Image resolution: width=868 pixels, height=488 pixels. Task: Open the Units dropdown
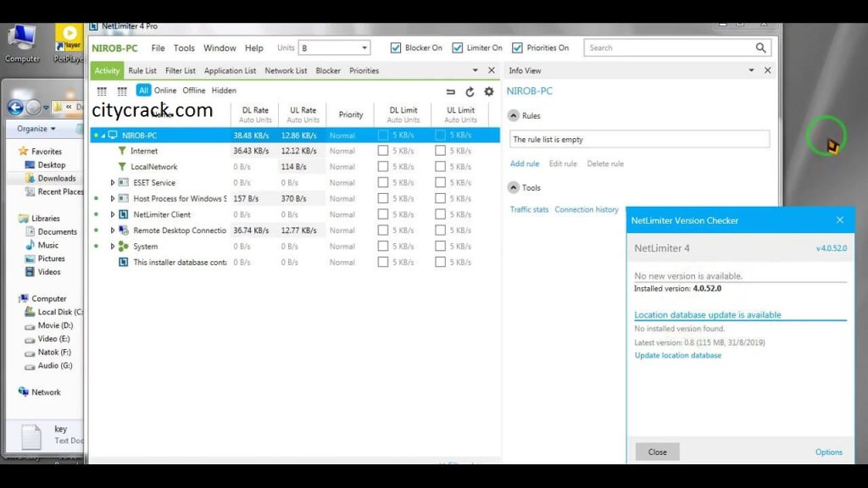coord(334,48)
